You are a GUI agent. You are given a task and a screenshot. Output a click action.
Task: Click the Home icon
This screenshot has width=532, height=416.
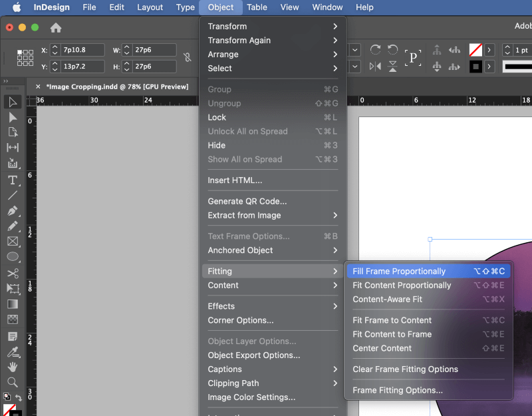pos(56,27)
